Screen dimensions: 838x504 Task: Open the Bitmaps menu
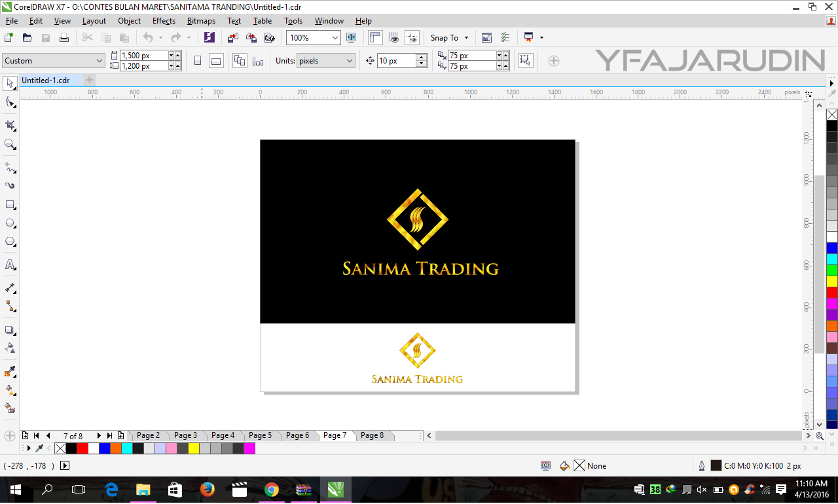(x=201, y=20)
